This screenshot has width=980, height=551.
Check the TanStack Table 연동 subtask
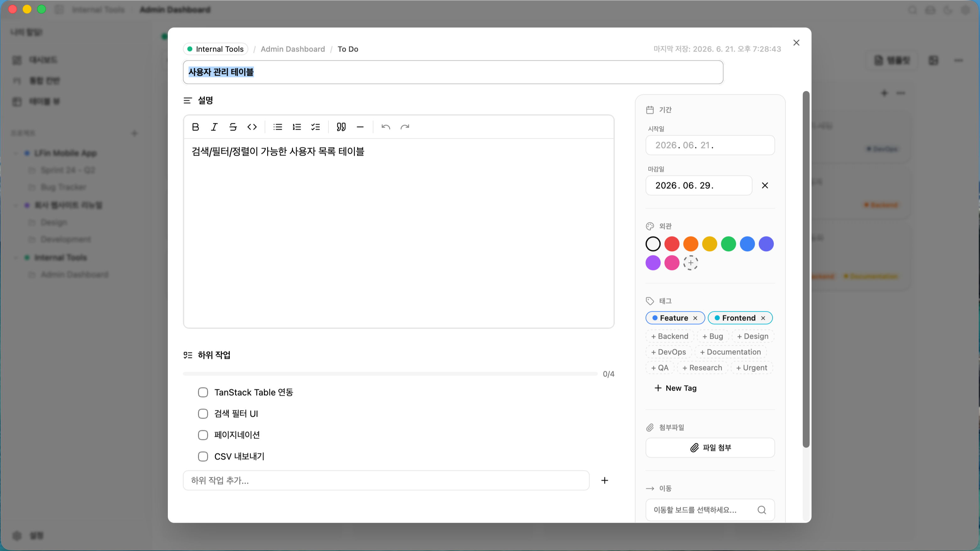[203, 392]
